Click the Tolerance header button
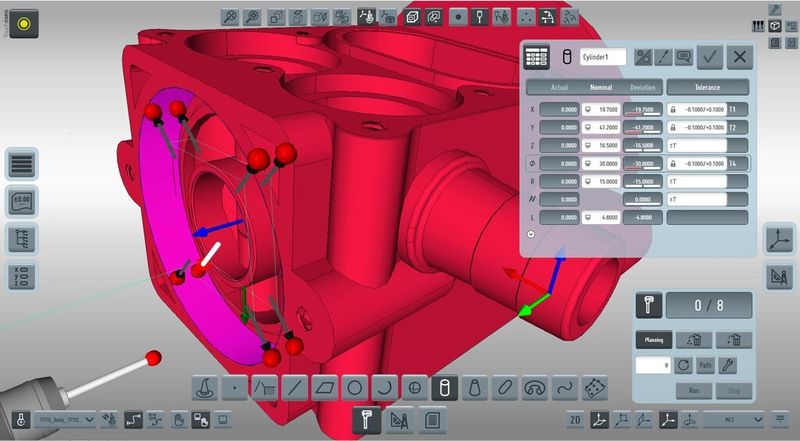This screenshot has width=800, height=441. [x=708, y=87]
